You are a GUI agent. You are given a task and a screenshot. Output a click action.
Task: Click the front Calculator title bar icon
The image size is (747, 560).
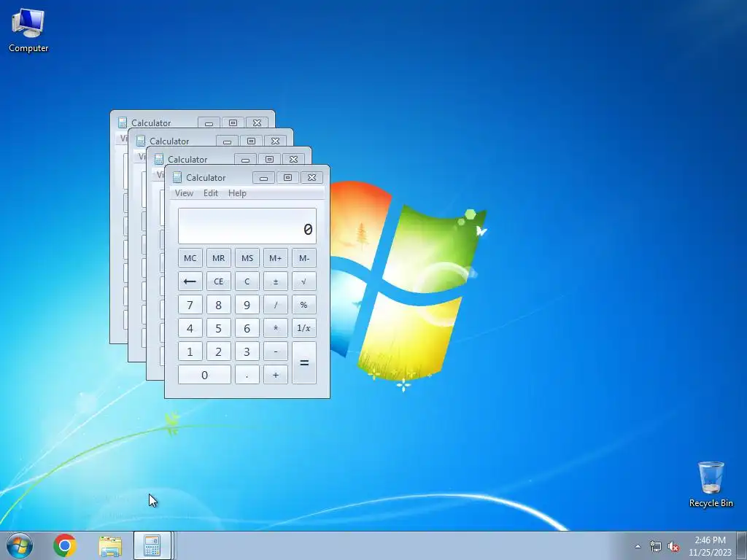pos(177,178)
